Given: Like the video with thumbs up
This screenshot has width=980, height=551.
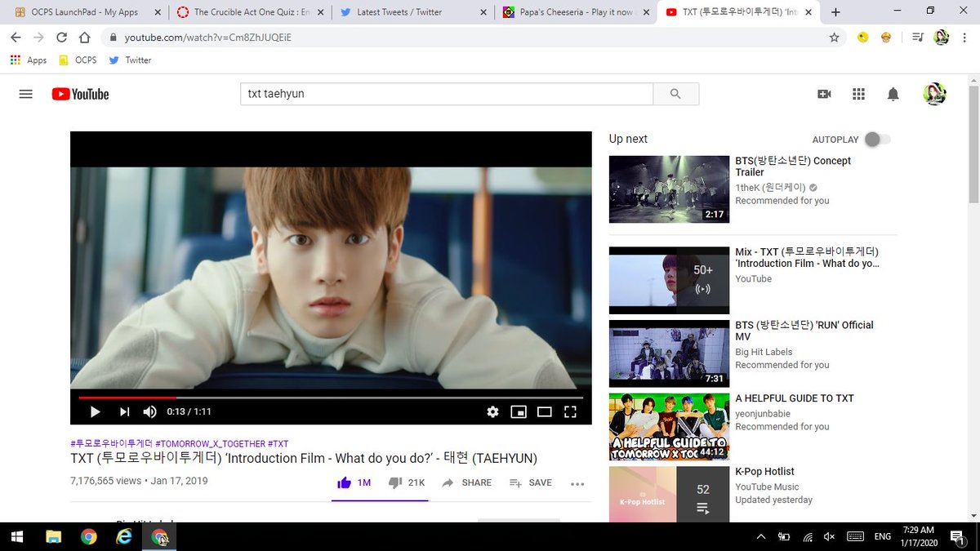Looking at the screenshot, I should [354, 482].
